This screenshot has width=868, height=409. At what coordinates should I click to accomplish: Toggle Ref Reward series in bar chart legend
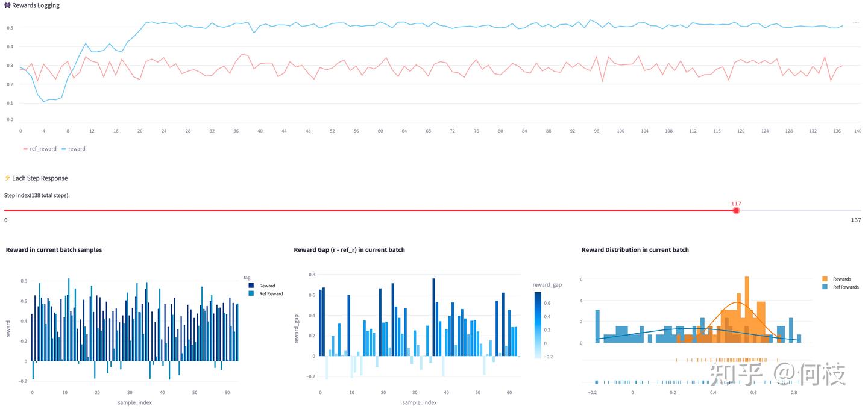point(266,293)
